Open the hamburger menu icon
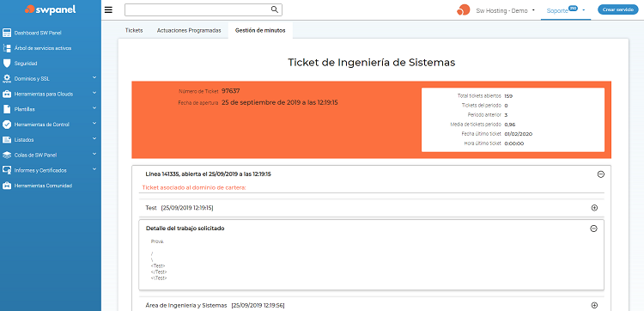The width and height of the screenshot is (644, 311). click(x=108, y=9)
